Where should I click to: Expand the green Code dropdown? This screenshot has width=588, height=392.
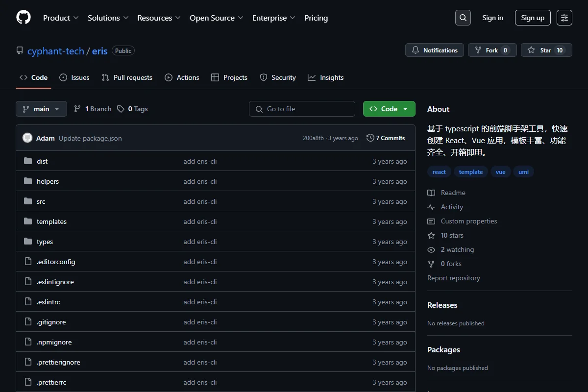click(x=389, y=109)
